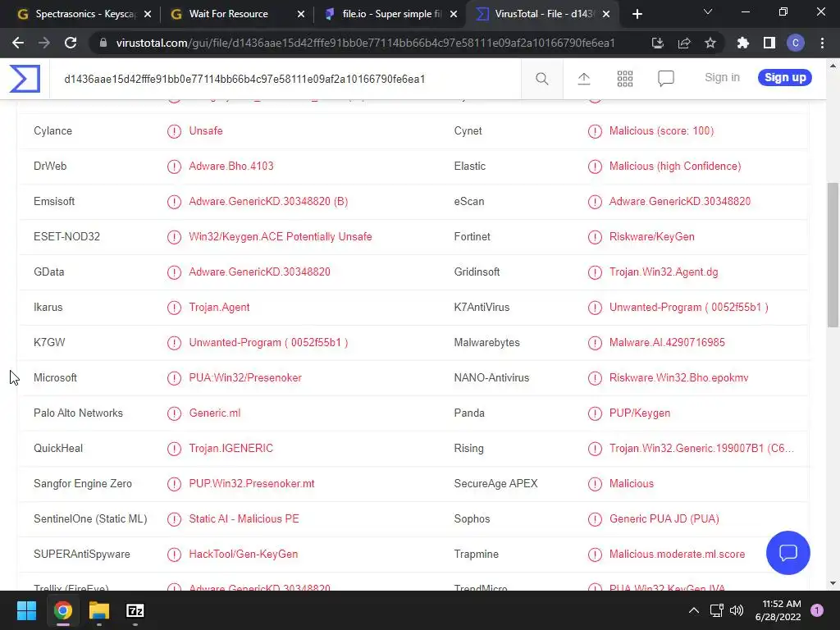Open Chrome extensions puzzle icon
840x630 pixels.
click(743, 43)
